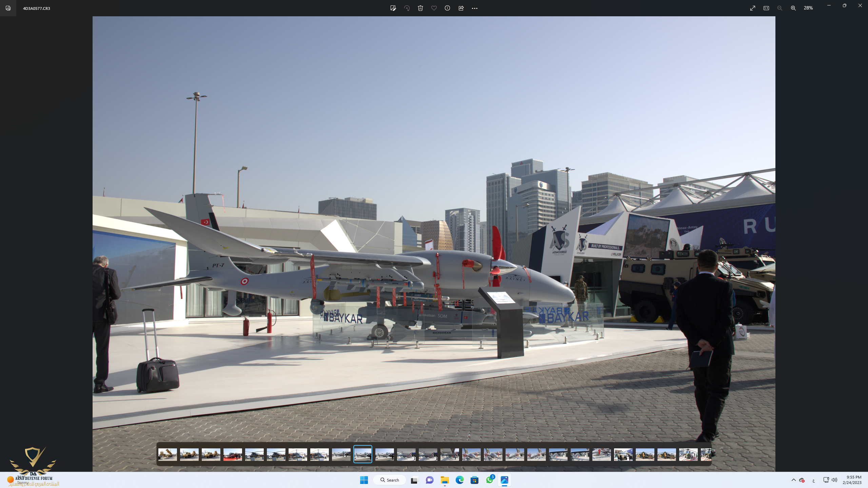Viewport: 868px width, 488px height.
Task: Open volume control tray icon
Action: [x=834, y=480]
